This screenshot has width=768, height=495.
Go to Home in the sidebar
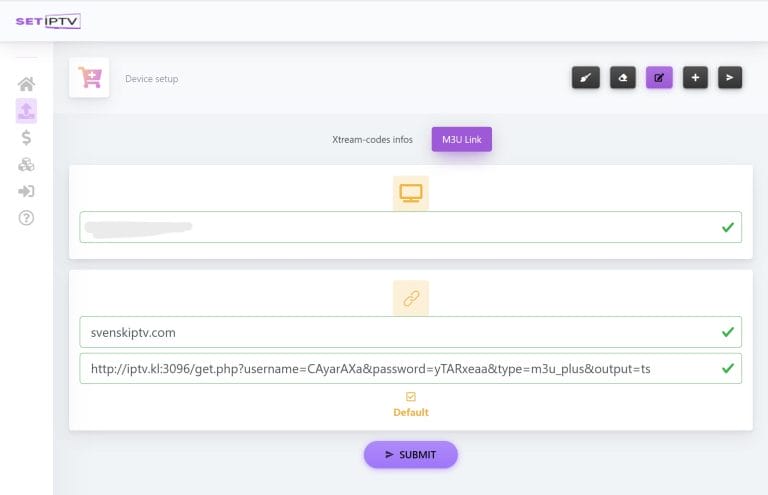(x=27, y=84)
